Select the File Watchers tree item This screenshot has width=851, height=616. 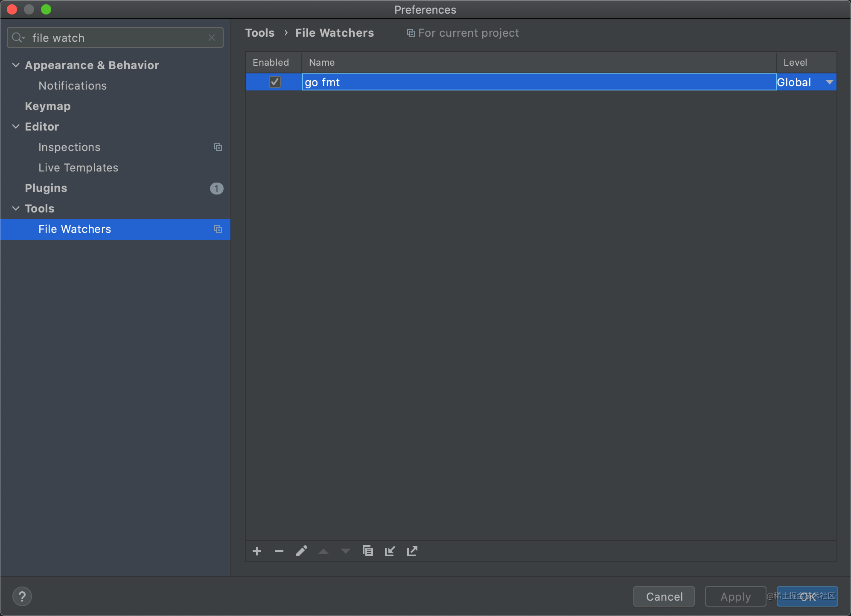coord(75,229)
